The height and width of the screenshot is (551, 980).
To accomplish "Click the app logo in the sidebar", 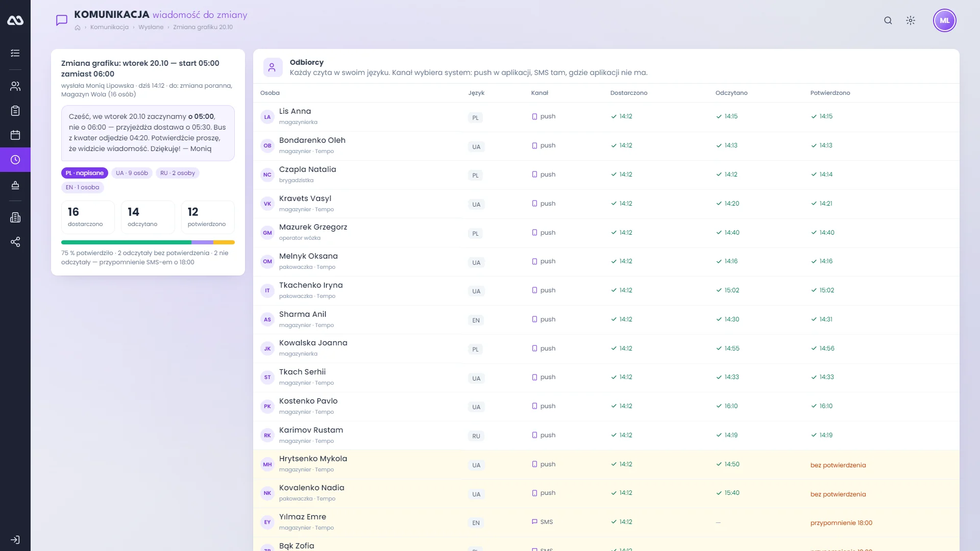I will point(15,20).
